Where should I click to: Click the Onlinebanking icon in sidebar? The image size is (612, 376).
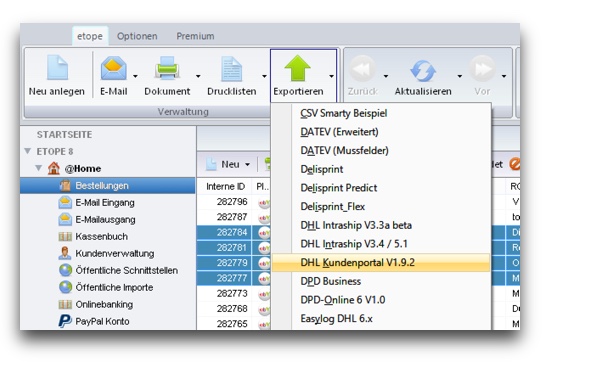tap(65, 304)
